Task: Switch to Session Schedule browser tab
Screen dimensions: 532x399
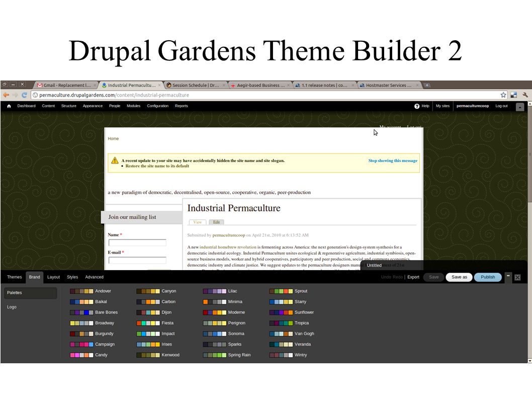Action: (196, 85)
